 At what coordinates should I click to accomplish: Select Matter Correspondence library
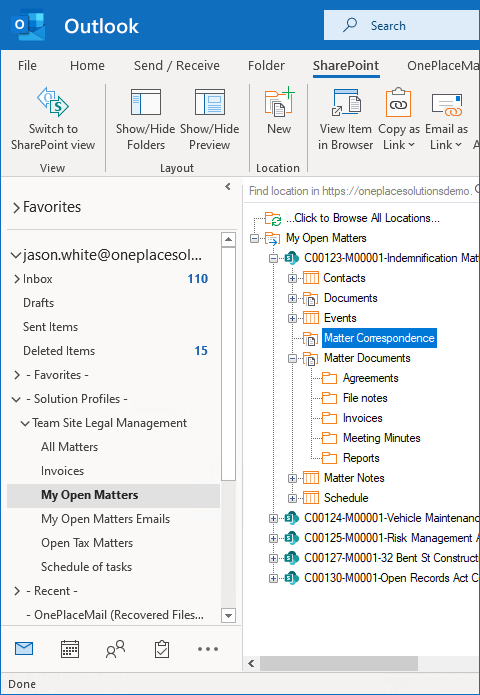(x=379, y=338)
